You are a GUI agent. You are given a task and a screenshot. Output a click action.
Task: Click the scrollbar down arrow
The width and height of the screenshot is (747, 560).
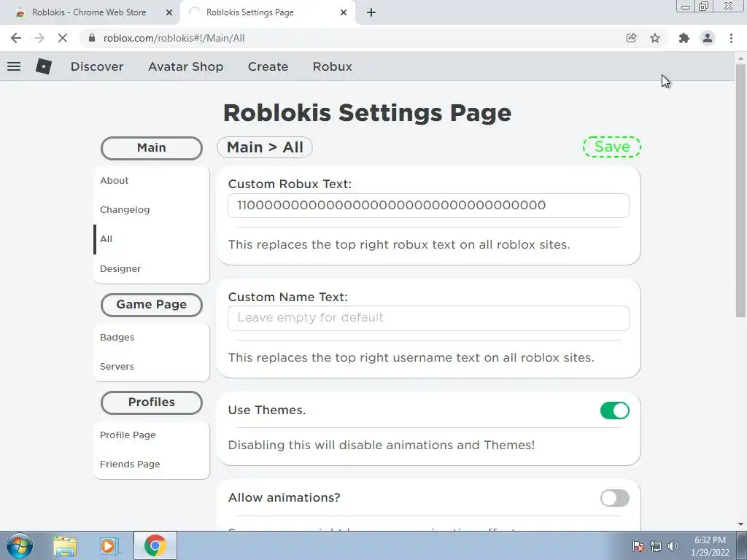pos(740,524)
